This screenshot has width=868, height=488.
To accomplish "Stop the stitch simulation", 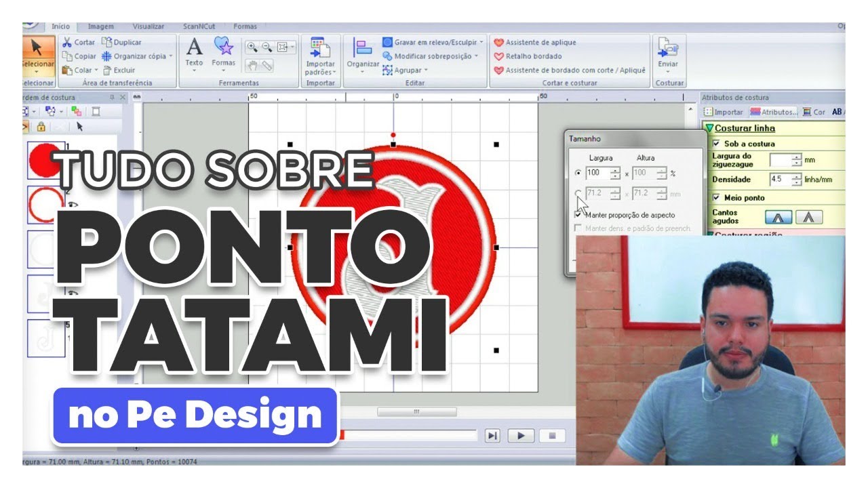I will pyautogui.click(x=552, y=436).
